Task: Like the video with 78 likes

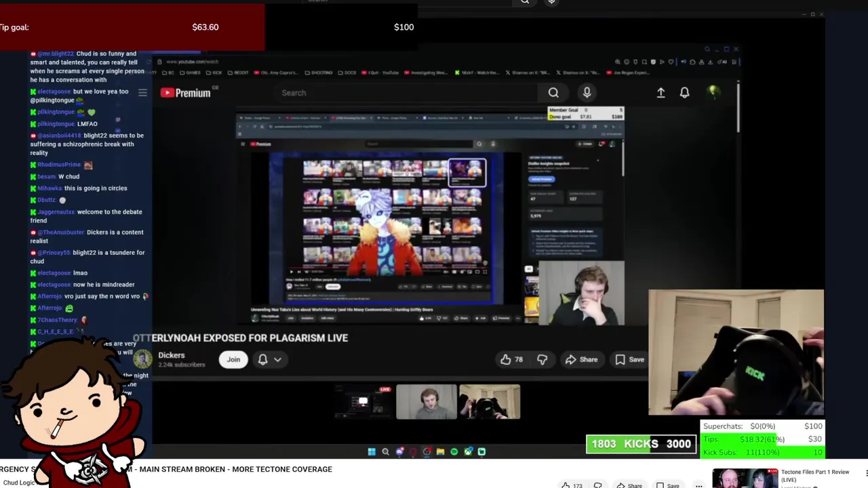Action: click(x=512, y=360)
